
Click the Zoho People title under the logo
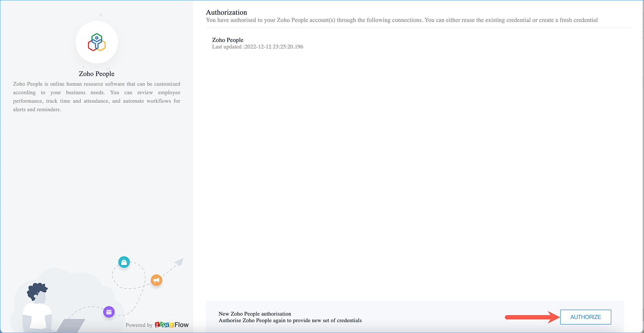click(97, 74)
